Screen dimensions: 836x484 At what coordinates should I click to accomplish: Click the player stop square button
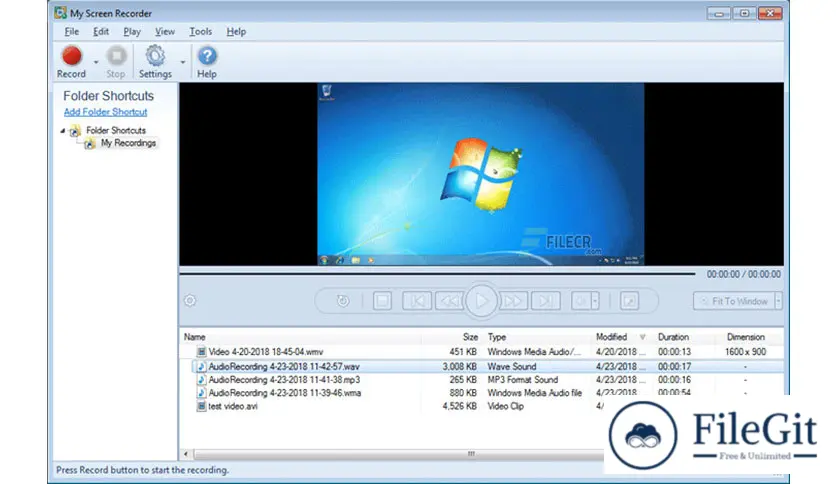[382, 301]
